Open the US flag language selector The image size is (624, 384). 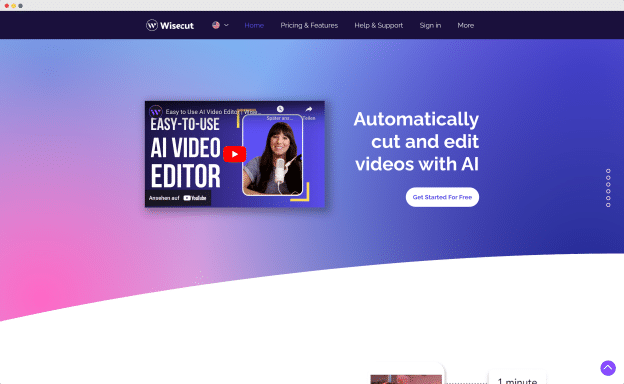pos(216,25)
